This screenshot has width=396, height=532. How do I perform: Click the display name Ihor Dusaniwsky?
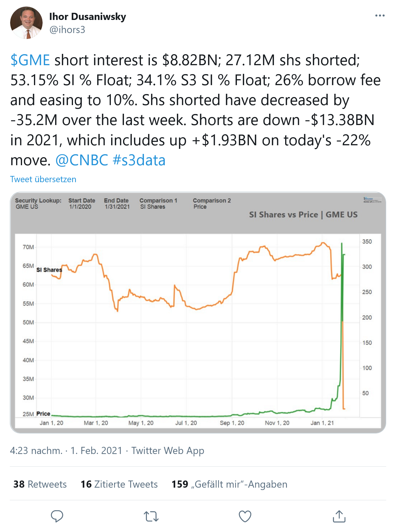point(88,17)
